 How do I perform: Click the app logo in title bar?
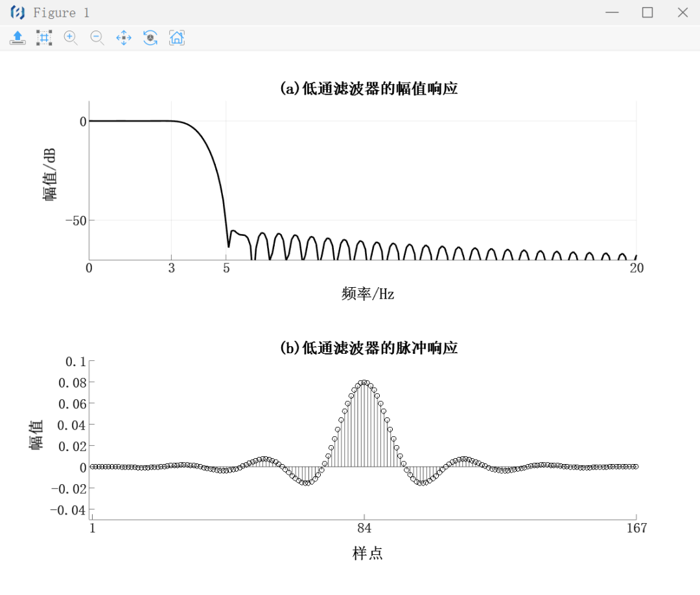(x=17, y=12)
